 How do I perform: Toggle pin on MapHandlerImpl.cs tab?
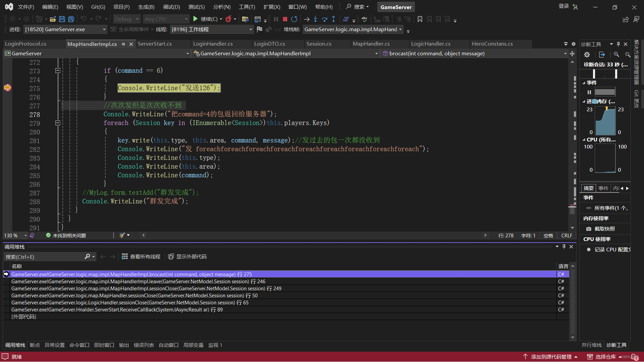(x=123, y=44)
